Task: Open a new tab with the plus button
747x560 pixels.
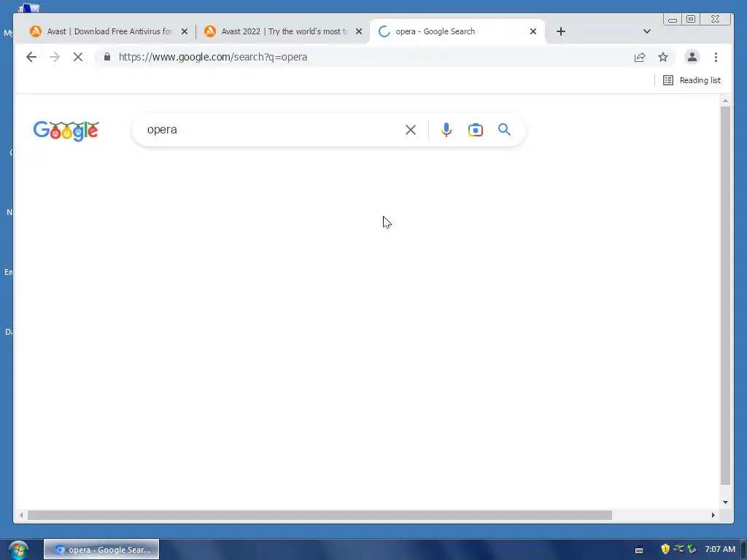Action: 561,31
